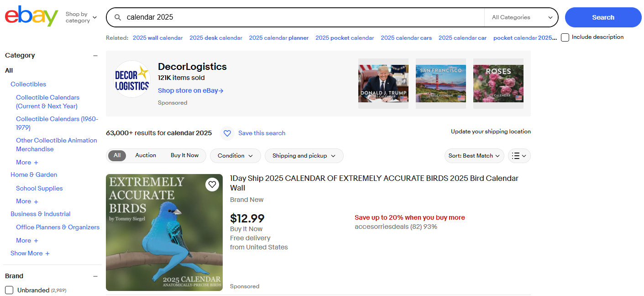The width and height of the screenshot is (644, 296).
Task: Click the magnifier icon in search box
Action: click(118, 17)
